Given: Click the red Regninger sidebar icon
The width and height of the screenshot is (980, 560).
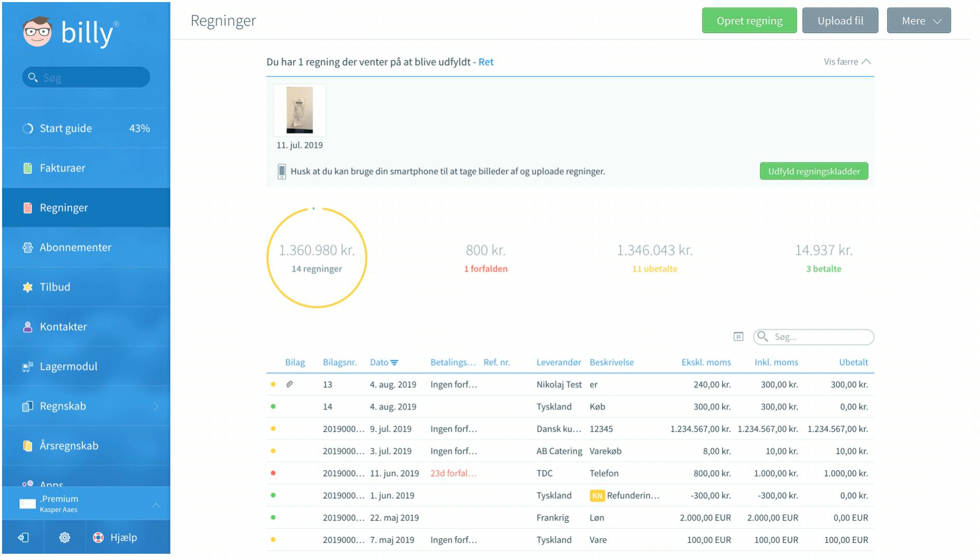Looking at the screenshot, I should pos(28,208).
